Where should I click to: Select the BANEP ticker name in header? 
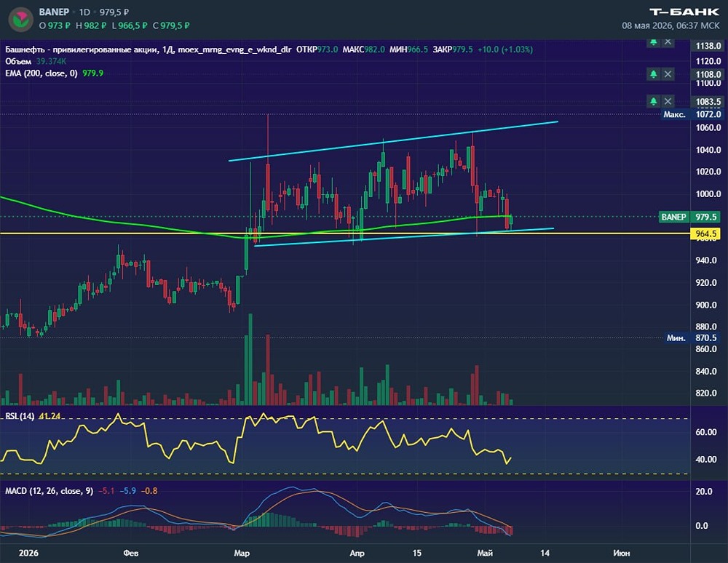point(54,12)
